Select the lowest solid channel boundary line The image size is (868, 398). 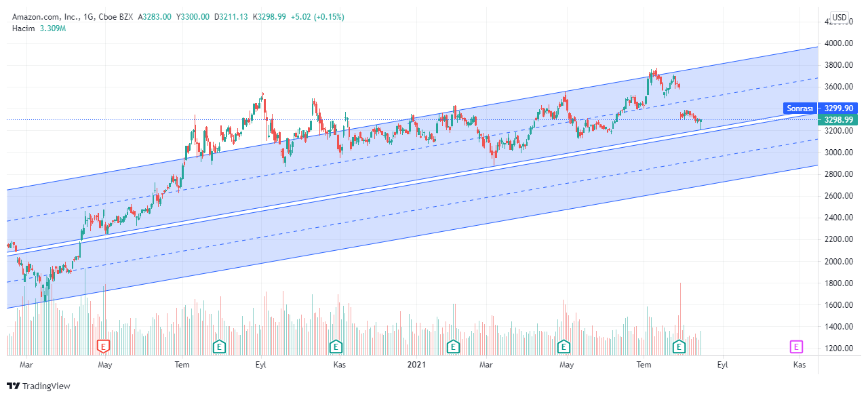412,237
